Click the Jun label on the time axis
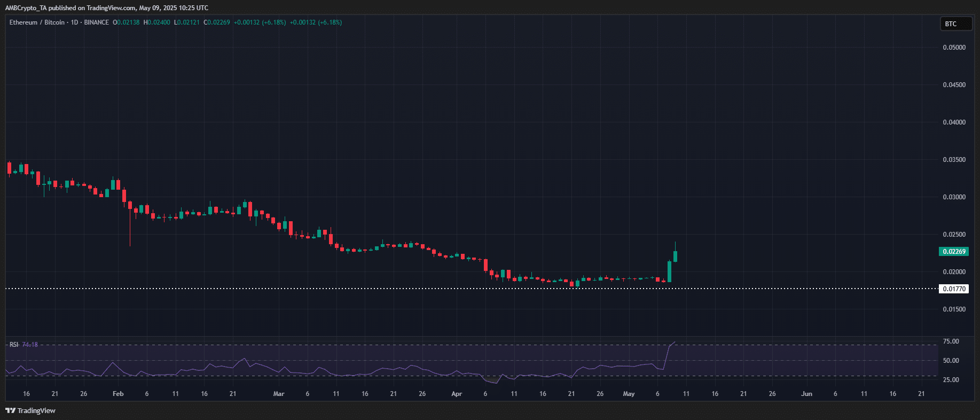Viewport: 980px width, 420px height. (806, 394)
